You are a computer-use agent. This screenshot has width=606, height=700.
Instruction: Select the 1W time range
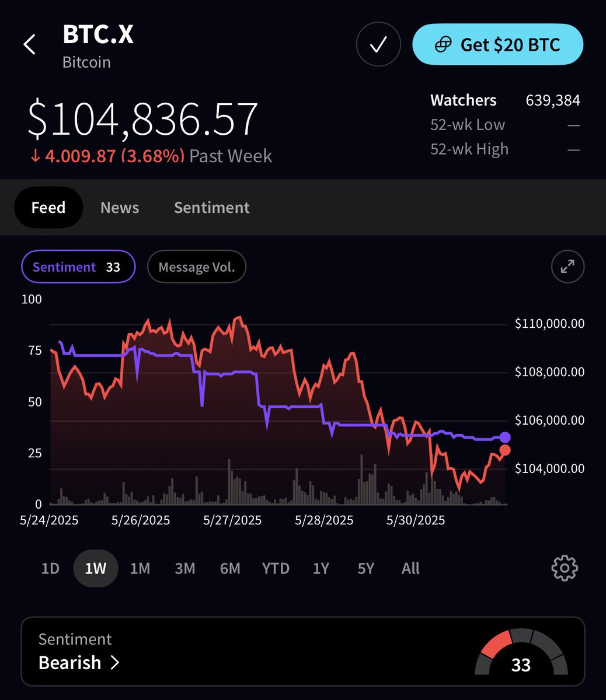pyautogui.click(x=96, y=568)
